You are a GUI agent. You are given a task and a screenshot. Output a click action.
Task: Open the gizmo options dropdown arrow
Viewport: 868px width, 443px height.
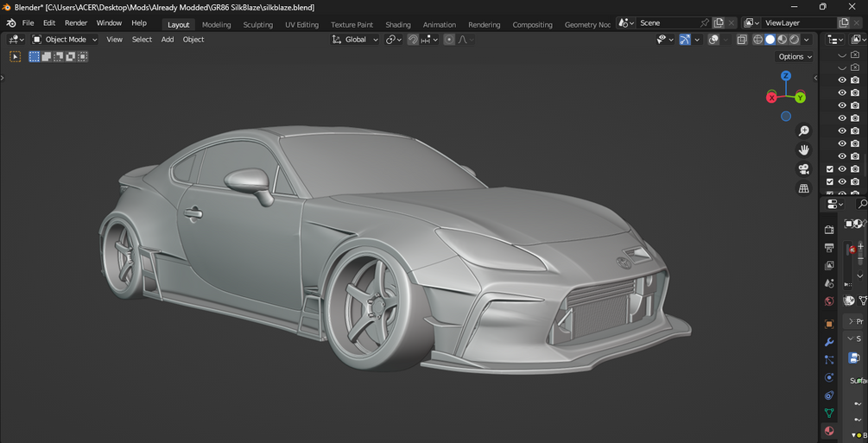698,40
